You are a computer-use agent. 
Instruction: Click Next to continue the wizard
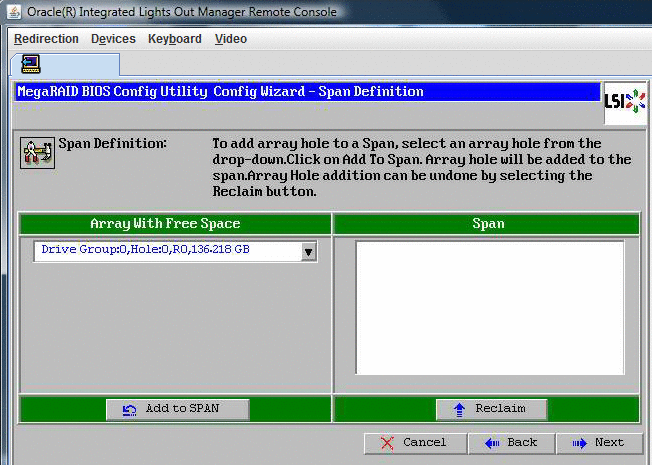click(599, 443)
